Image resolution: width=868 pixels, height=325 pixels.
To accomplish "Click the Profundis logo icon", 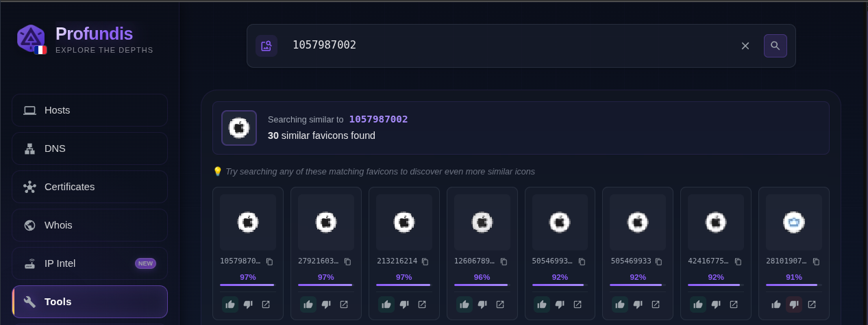I will [x=31, y=38].
